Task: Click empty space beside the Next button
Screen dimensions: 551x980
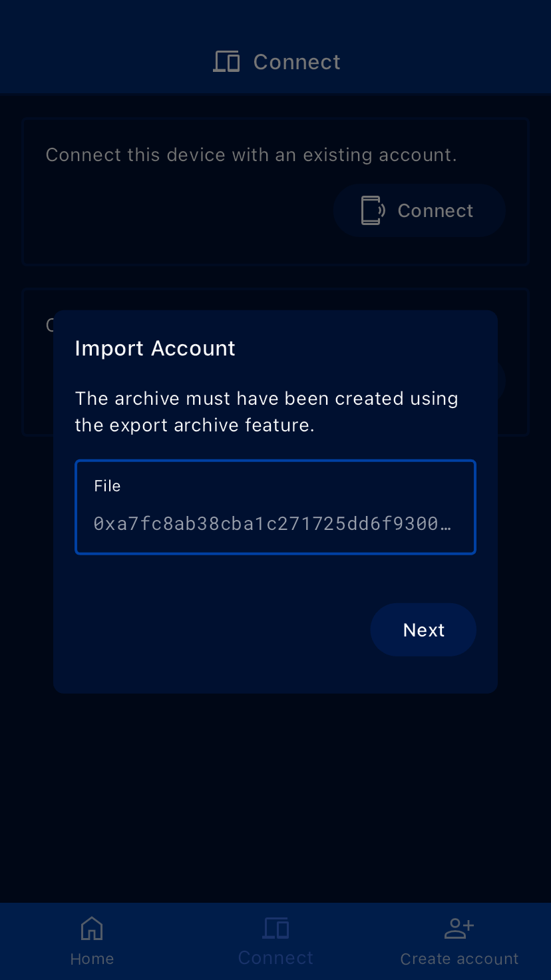Action: pyautogui.click(x=220, y=630)
